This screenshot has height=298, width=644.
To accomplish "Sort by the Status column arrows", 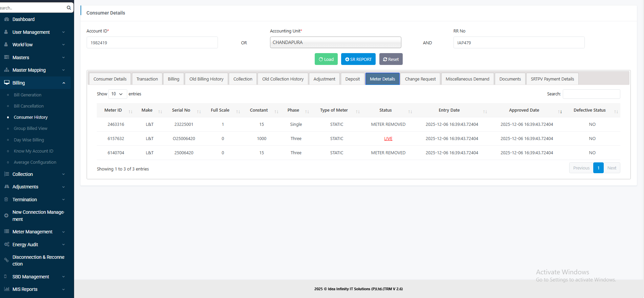I will (410, 111).
